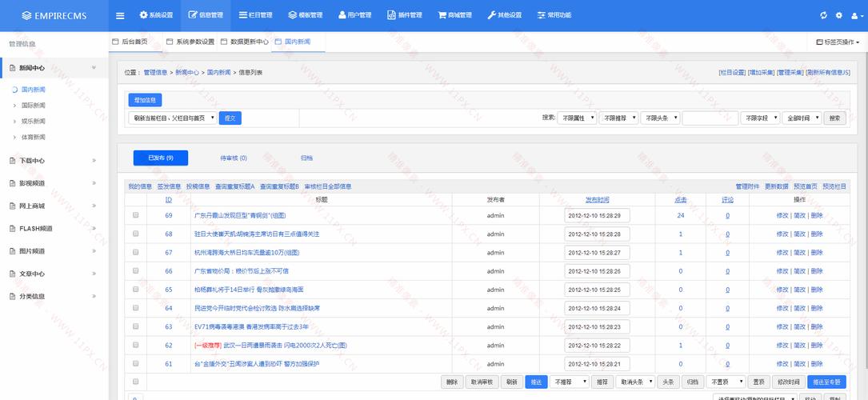Open the 刷新当前栏目 dropdown
This screenshot has height=400, width=868.
(x=172, y=118)
